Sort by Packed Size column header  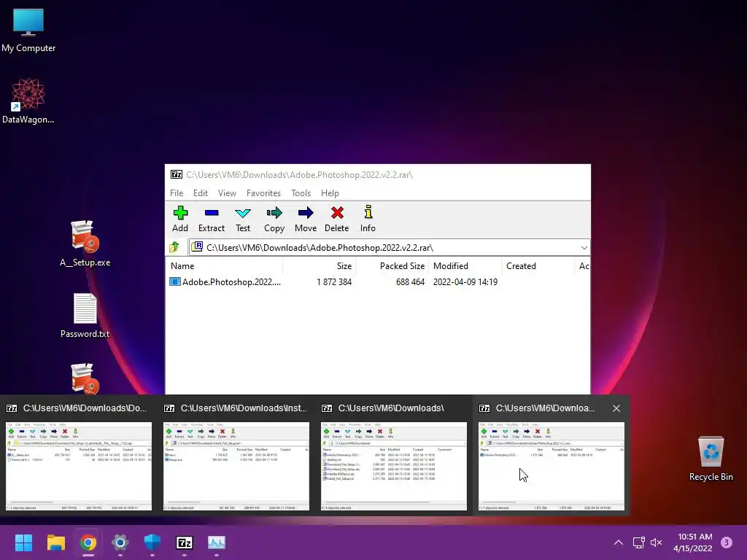pyautogui.click(x=392, y=265)
